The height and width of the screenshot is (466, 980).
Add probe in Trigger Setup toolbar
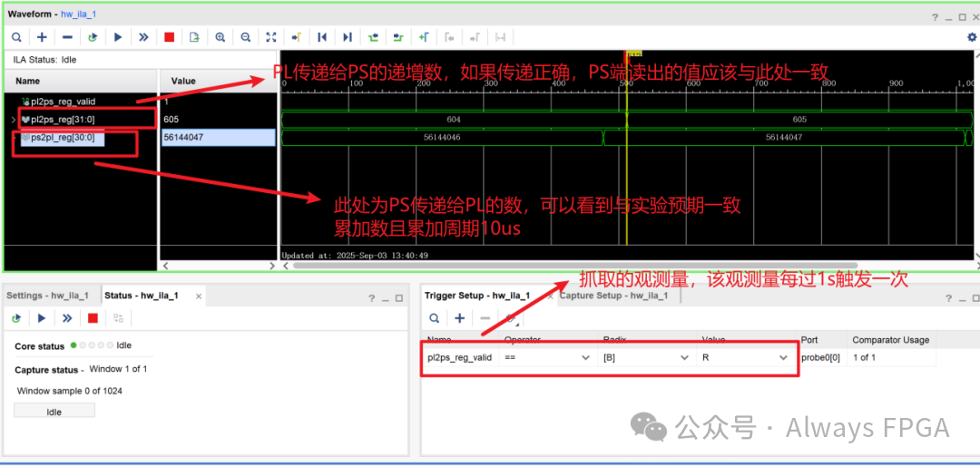coord(459,318)
